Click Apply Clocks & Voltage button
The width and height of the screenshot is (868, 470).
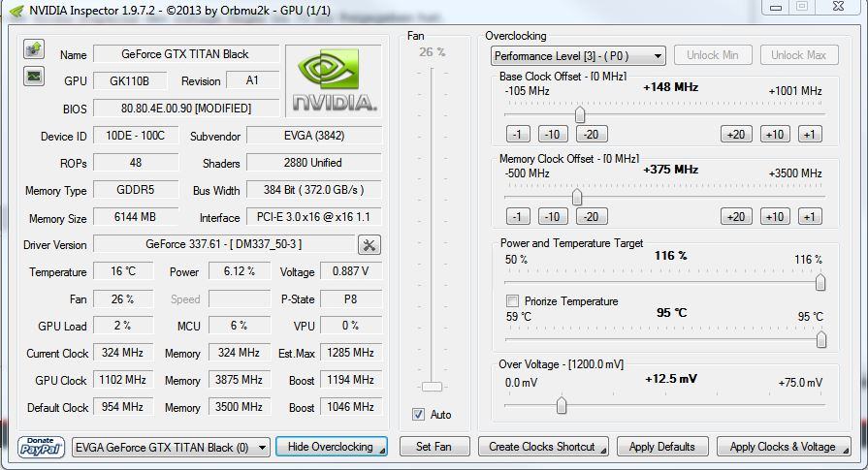(x=784, y=447)
